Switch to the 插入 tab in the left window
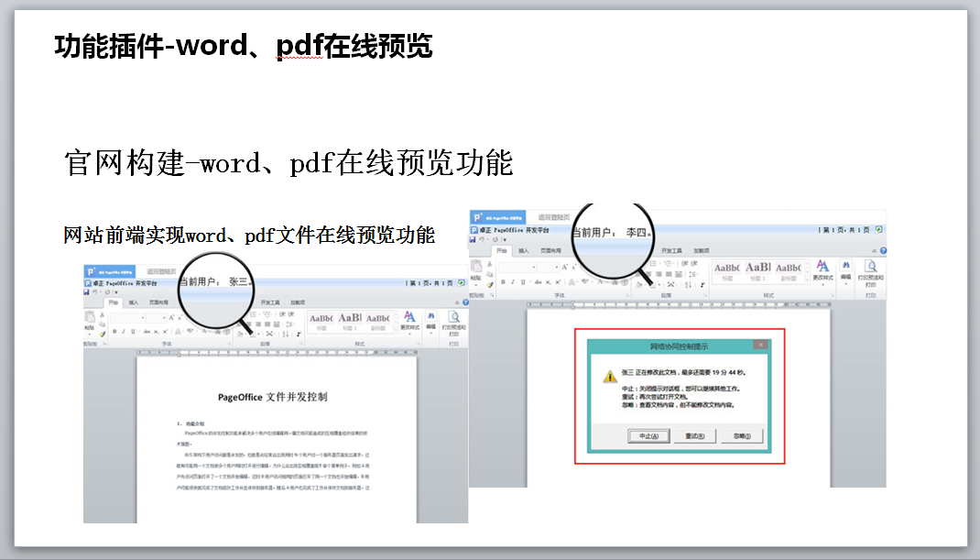The image size is (980, 560). coord(134,302)
